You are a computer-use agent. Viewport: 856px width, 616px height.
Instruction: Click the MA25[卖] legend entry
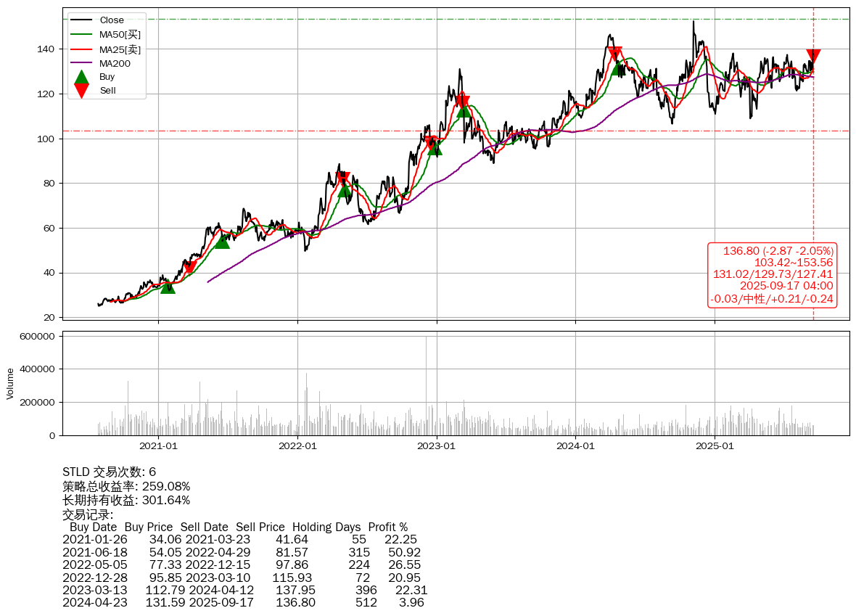[120, 49]
